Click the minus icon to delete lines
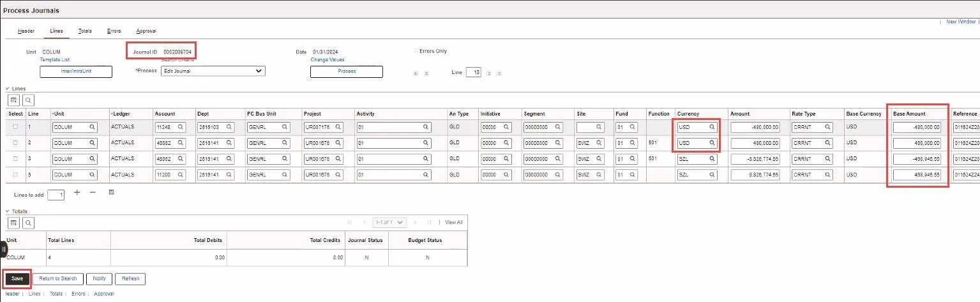 93,192
